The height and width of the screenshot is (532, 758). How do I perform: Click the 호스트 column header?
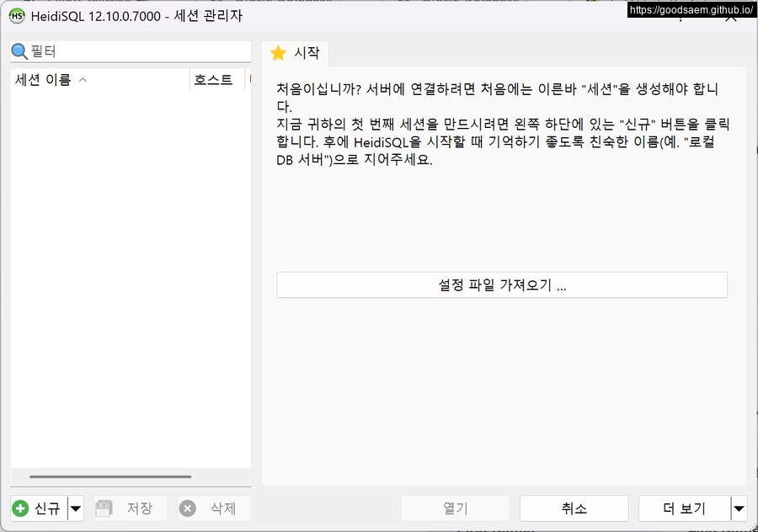217,80
